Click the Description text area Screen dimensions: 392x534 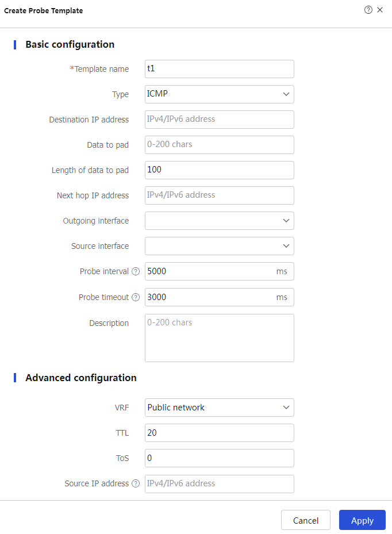(219, 338)
